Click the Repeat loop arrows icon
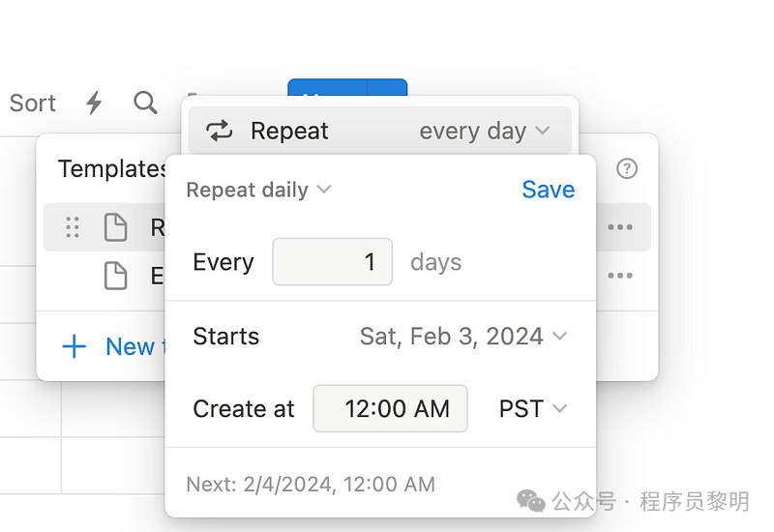This screenshot has height=532, width=774. (220, 132)
